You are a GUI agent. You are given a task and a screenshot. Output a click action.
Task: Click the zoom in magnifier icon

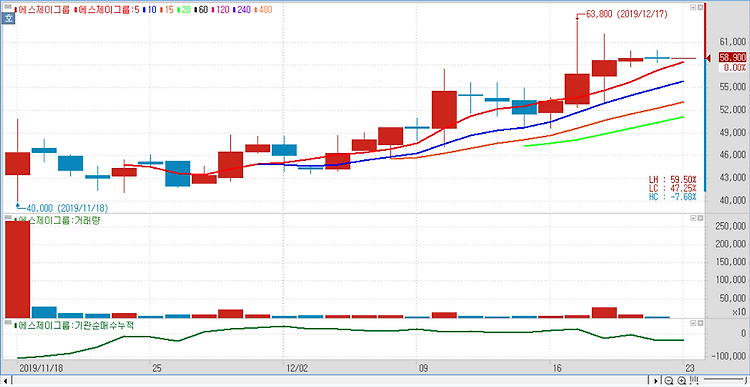682,381
